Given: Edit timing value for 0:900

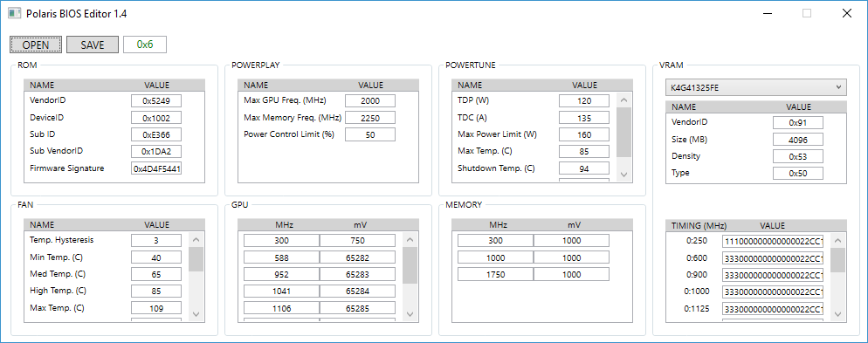Looking at the screenshot, I should [773, 275].
